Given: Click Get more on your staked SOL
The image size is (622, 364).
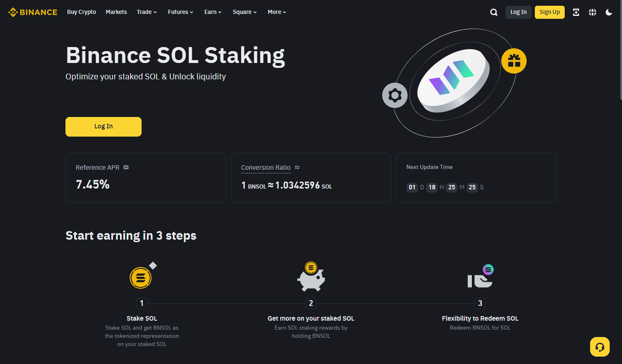Looking at the screenshot, I should [x=311, y=318].
